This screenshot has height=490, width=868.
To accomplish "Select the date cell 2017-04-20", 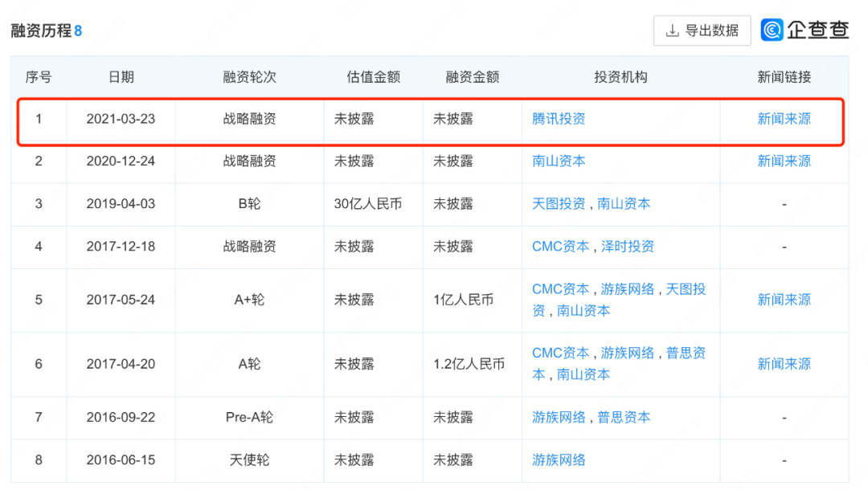I will click(121, 364).
